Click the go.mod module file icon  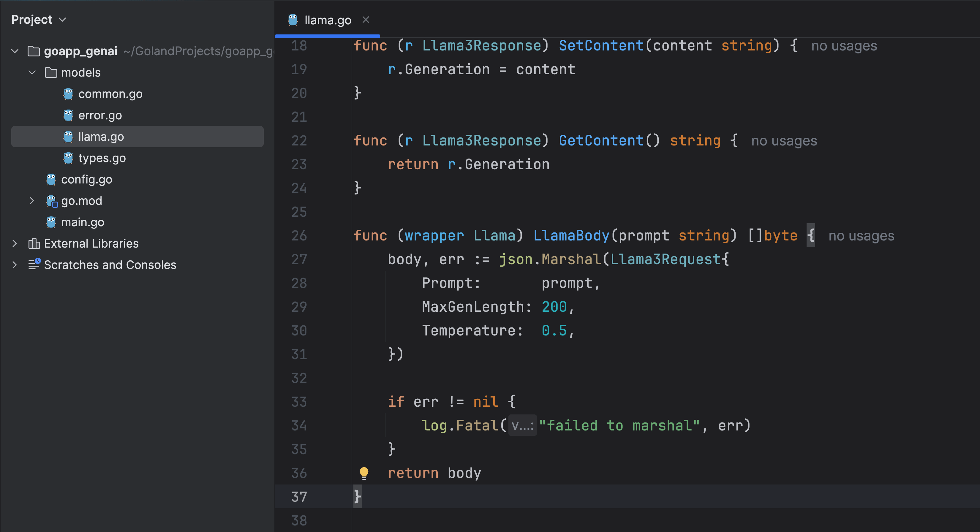coord(51,201)
